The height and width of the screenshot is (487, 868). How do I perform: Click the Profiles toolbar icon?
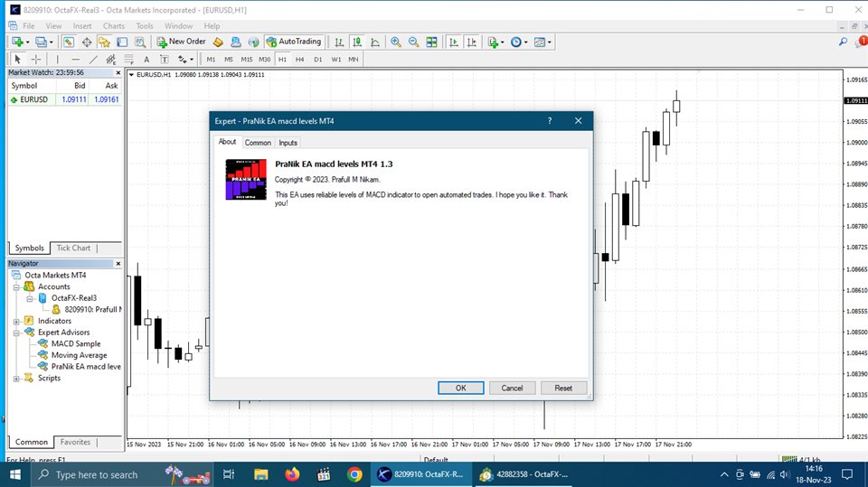click(x=41, y=42)
